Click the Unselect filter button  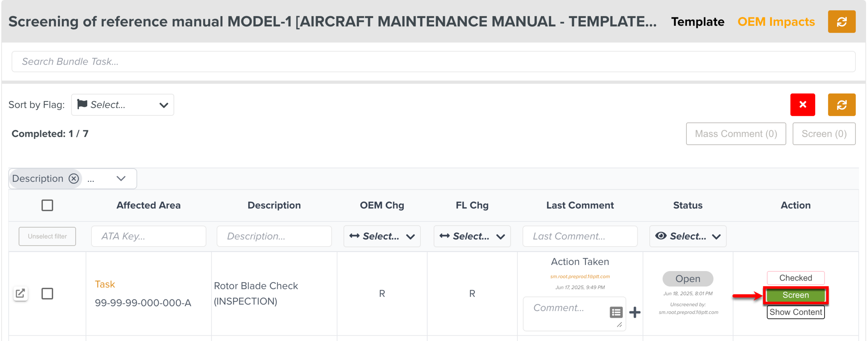pyautogui.click(x=47, y=236)
